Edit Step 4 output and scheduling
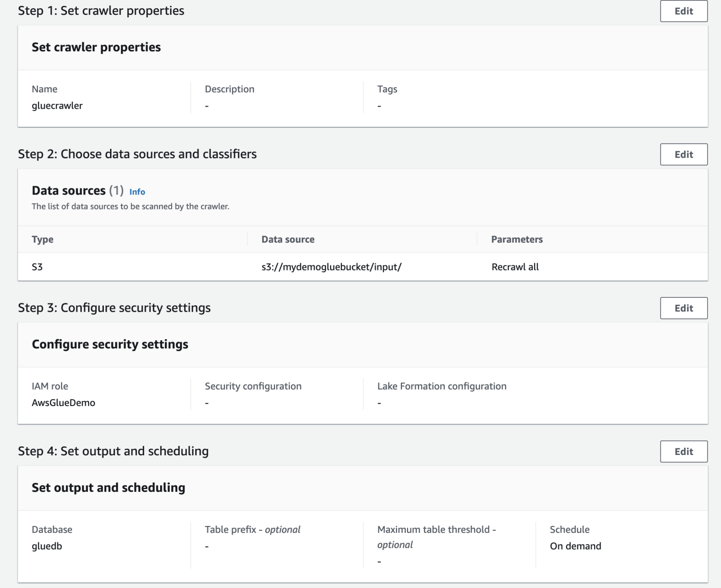Viewport: 721px width, 588px height. [684, 451]
